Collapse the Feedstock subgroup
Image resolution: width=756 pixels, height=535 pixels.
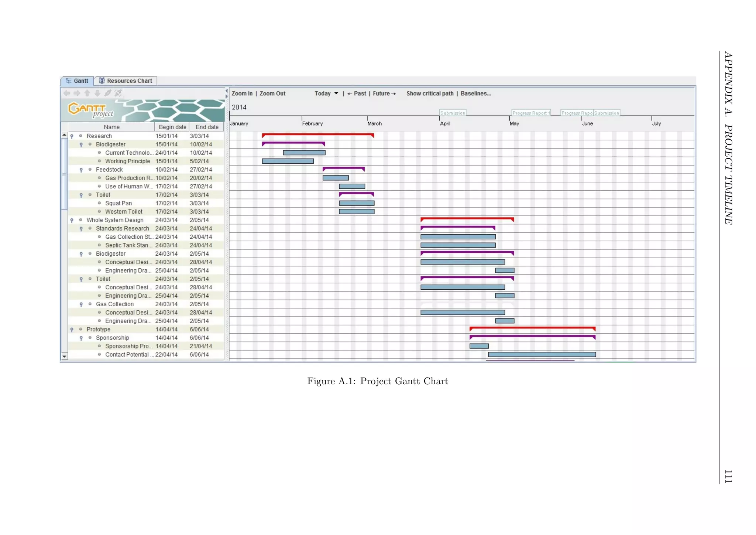[x=81, y=170]
